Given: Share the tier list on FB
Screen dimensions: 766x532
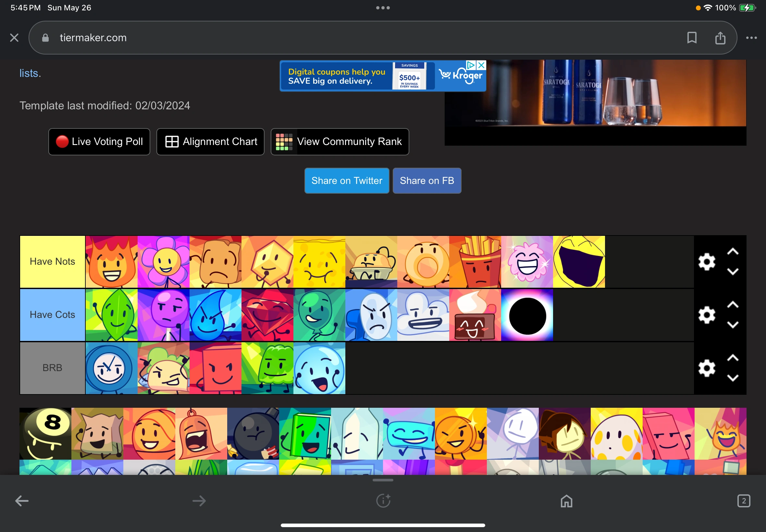Looking at the screenshot, I should [427, 180].
